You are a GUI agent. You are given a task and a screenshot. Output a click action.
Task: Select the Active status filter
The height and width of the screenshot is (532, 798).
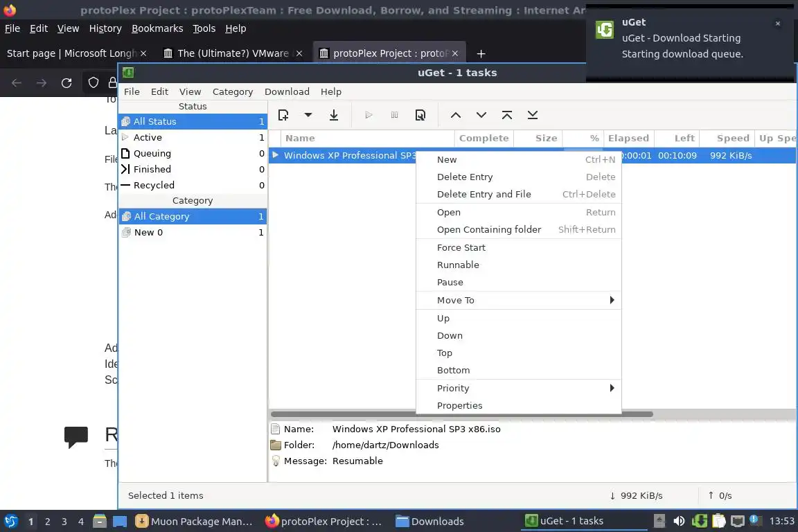[x=193, y=137]
